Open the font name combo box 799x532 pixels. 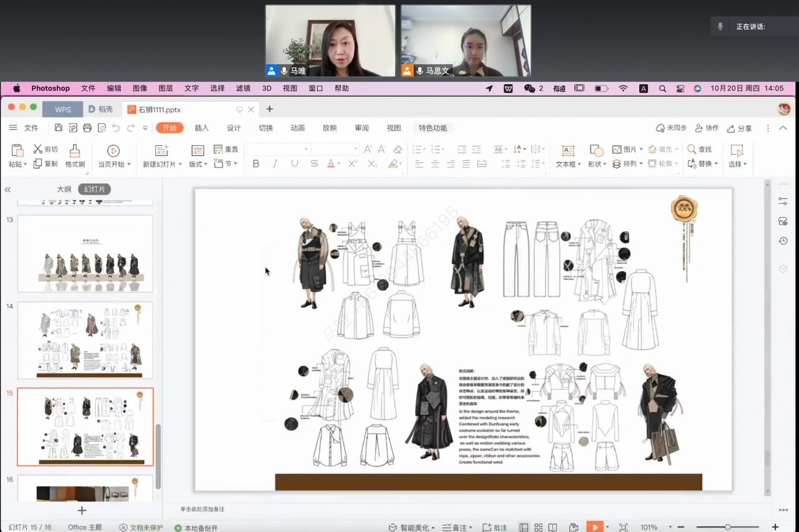[x=278, y=149]
